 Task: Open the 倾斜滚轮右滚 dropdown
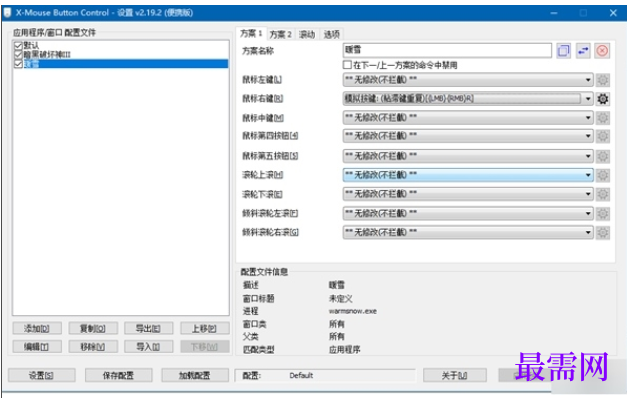[468, 232]
